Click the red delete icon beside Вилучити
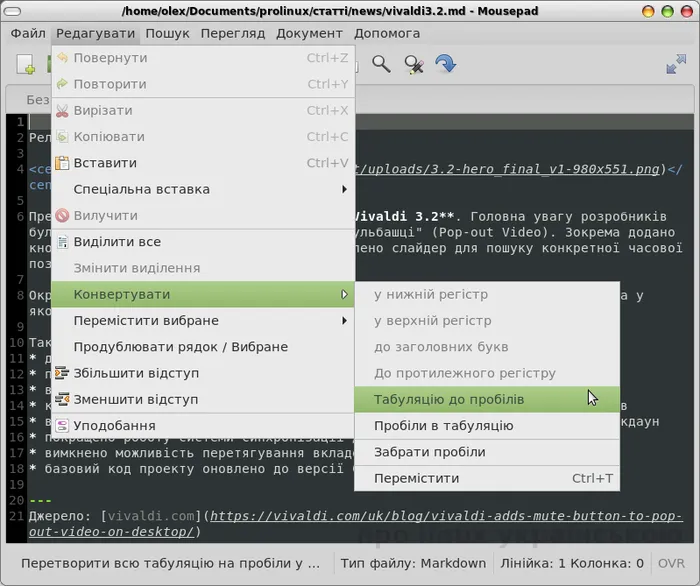 click(x=62, y=216)
